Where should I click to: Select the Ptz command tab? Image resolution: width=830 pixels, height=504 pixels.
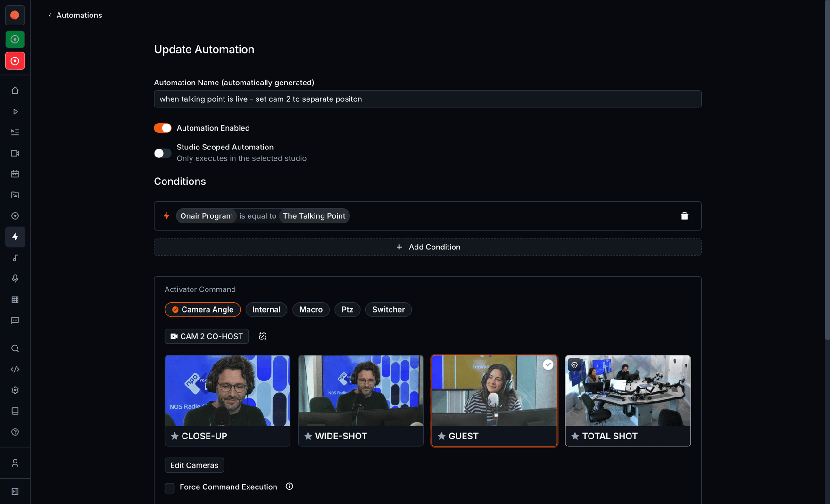pyautogui.click(x=348, y=310)
